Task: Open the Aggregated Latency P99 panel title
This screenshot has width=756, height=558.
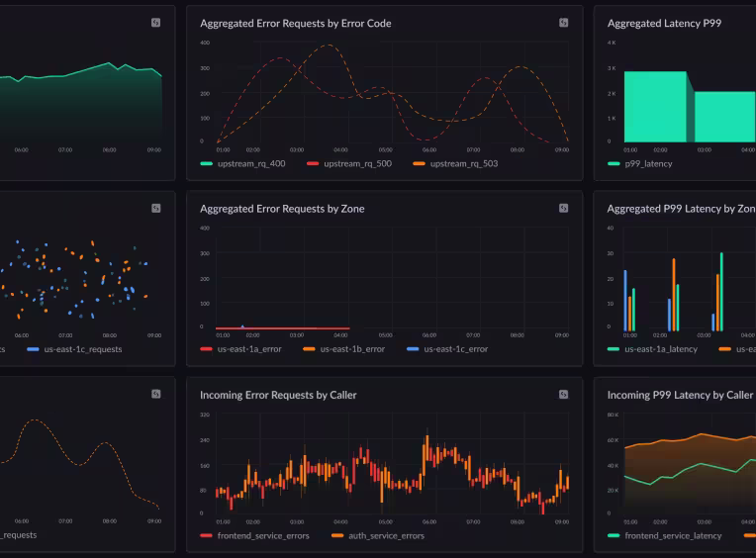Action: [x=664, y=23]
